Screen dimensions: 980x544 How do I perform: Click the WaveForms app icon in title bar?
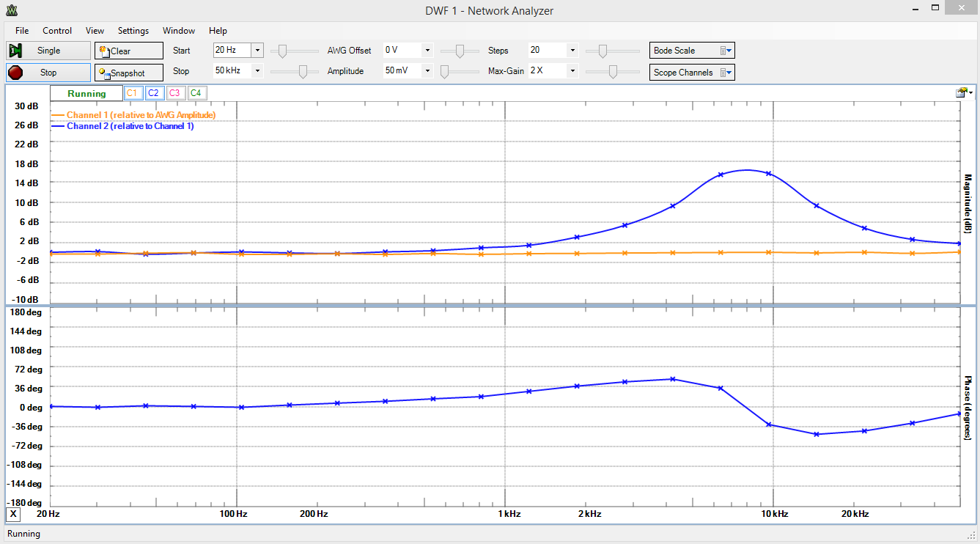pos(11,10)
